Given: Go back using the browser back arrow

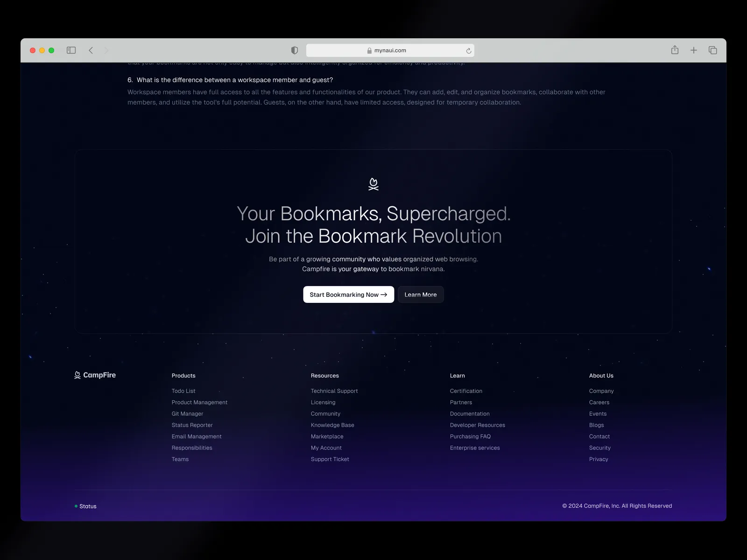Looking at the screenshot, I should coord(91,50).
